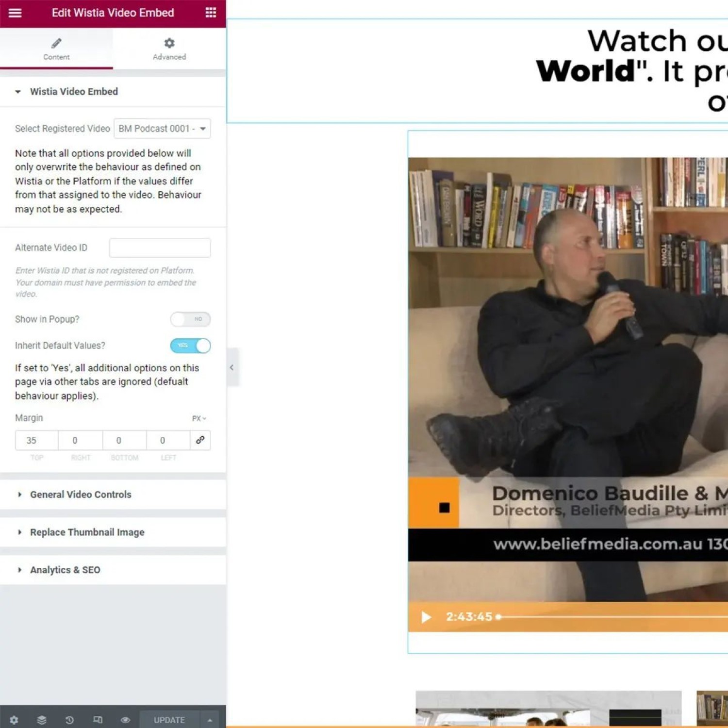Open the widgets grid panel
The width and height of the screenshot is (728, 728).
(211, 13)
